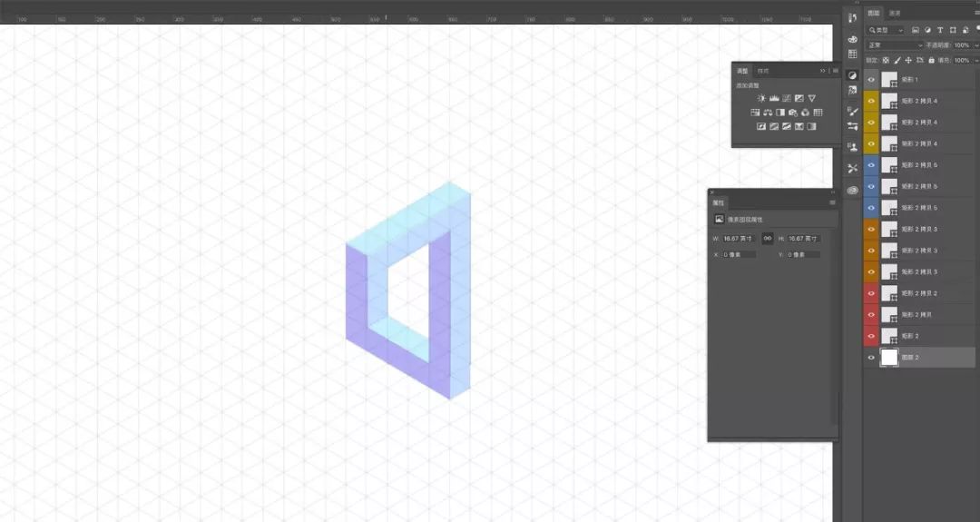This screenshot has height=522, width=980.
Task: Add a Photo Filter adjustment (camera icon)
Action: tap(793, 113)
